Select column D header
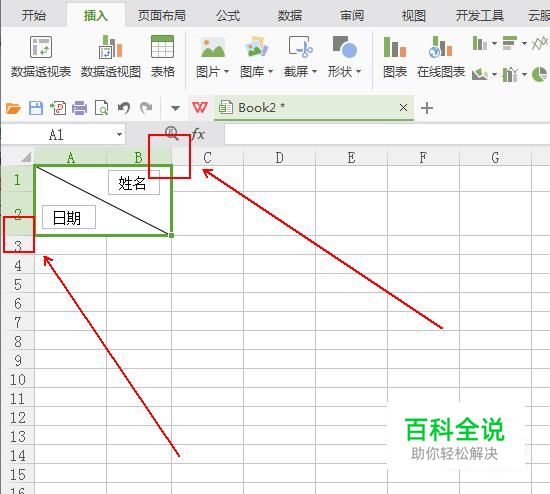 pyautogui.click(x=279, y=158)
